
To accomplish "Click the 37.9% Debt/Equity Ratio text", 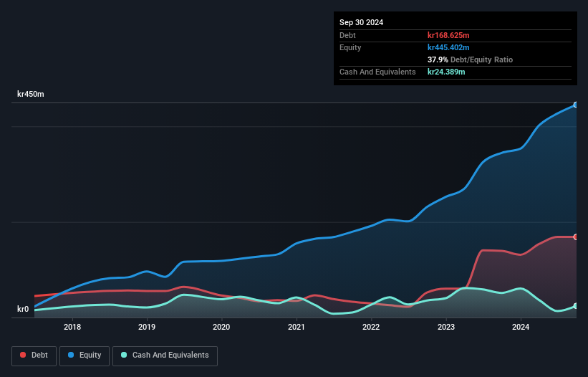I will pos(470,59).
